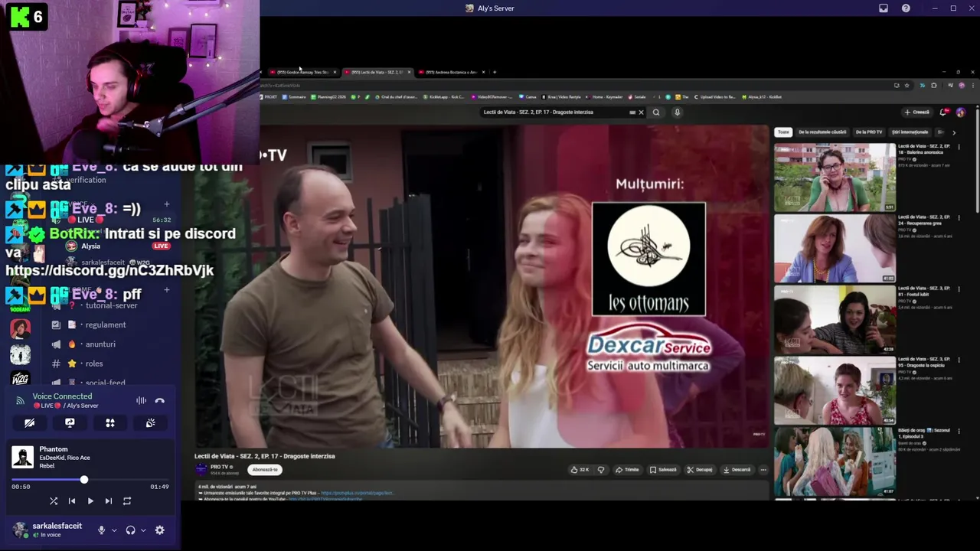The image size is (980, 551).
Task: Open options for Dragoste la ospiciu video
Action: pos(959,360)
